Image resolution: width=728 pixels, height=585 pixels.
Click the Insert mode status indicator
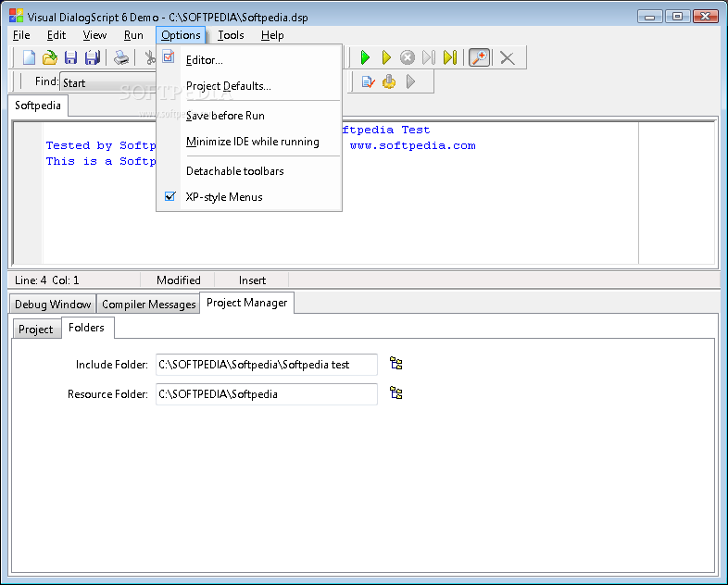click(252, 280)
